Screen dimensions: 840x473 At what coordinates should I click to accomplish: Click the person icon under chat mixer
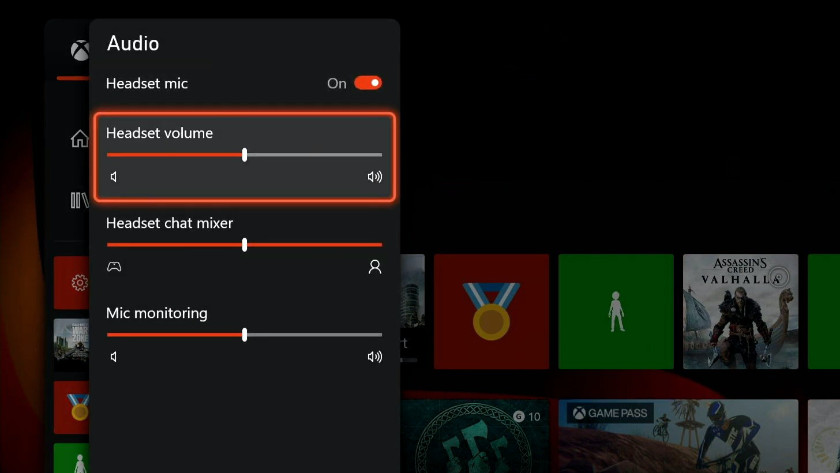[375, 267]
